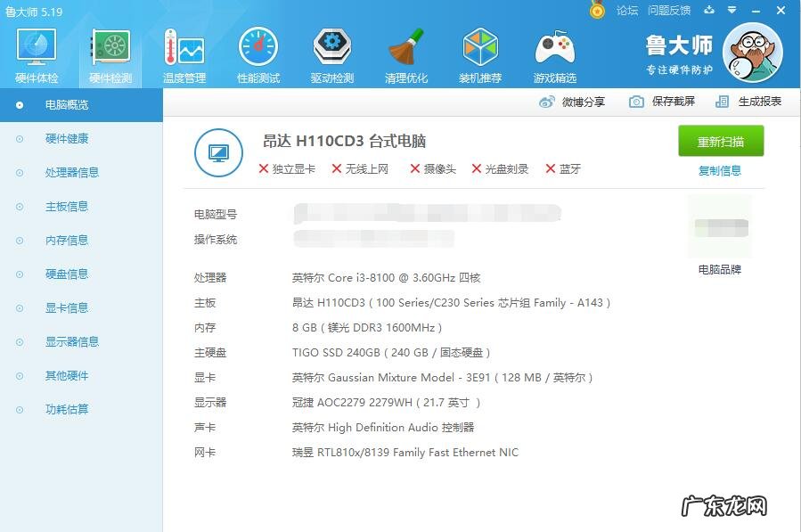The width and height of the screenshot is (801, 532).
Task: Switch to the 显卡信息 section
Action: (71, 307)
